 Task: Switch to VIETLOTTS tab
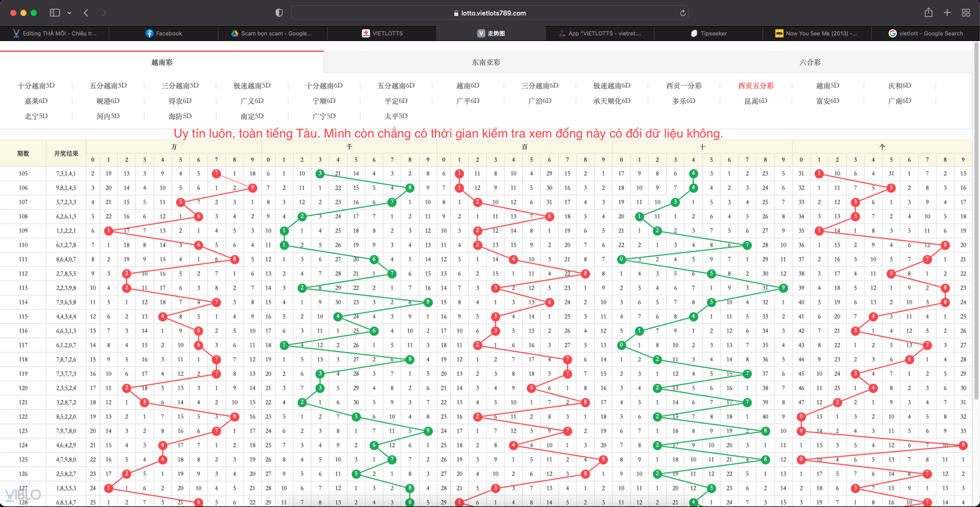(381, 33)
